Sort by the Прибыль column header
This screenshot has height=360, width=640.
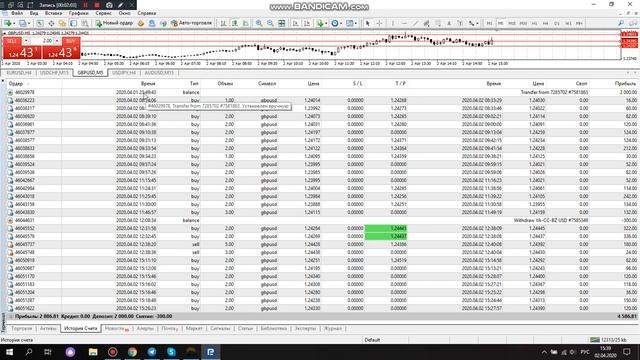[x=625, y=83]
